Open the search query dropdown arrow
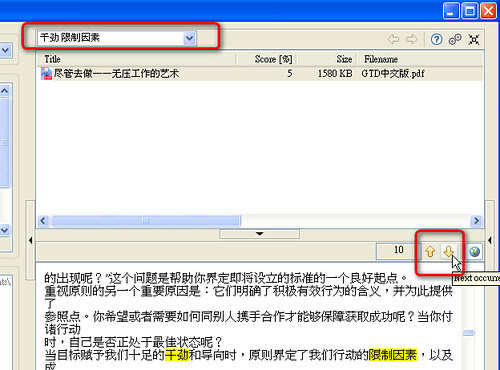 [x=189, y=39]
